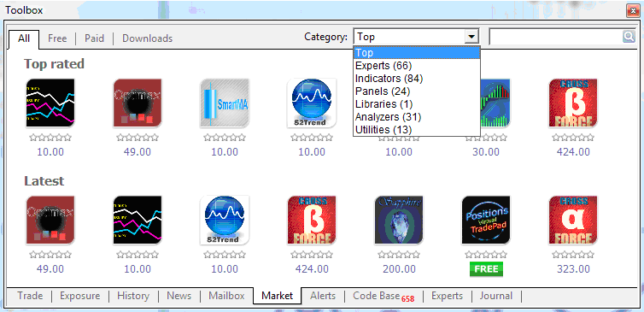Open the Journal tab
The height and width of the screenshot is (312, 644).
[x=496, y=296]
